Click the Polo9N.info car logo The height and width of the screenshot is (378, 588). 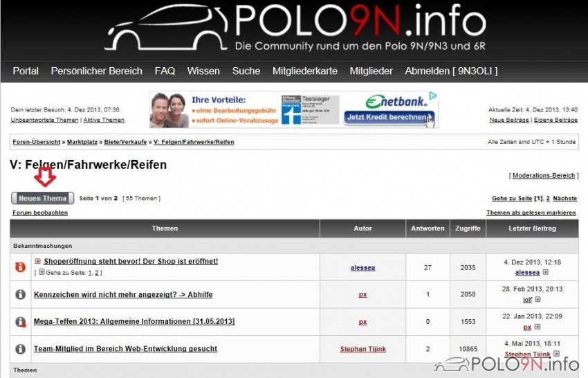click(166, 28)
